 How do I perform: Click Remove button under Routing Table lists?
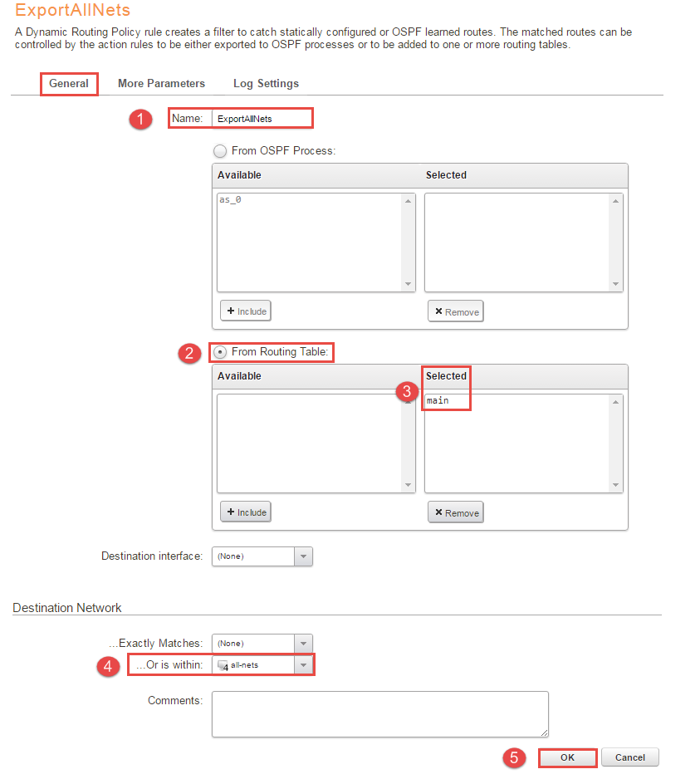[456, 512]
